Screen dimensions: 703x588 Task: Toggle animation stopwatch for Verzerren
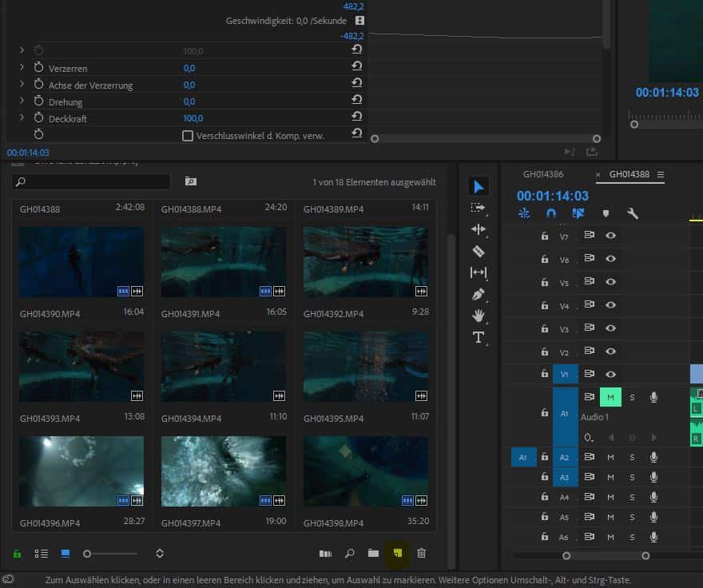point(38,67)
